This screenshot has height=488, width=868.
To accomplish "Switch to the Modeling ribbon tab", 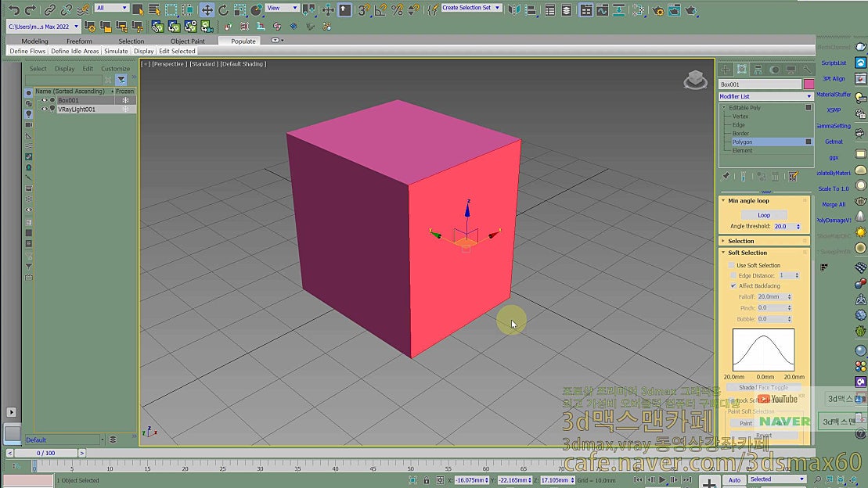I will [34, 41].
